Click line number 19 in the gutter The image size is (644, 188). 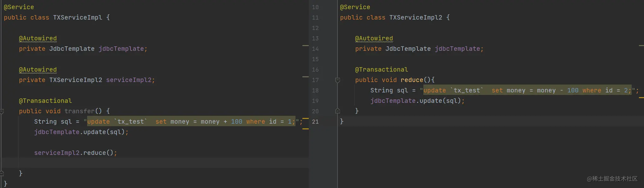pos(315,101)
